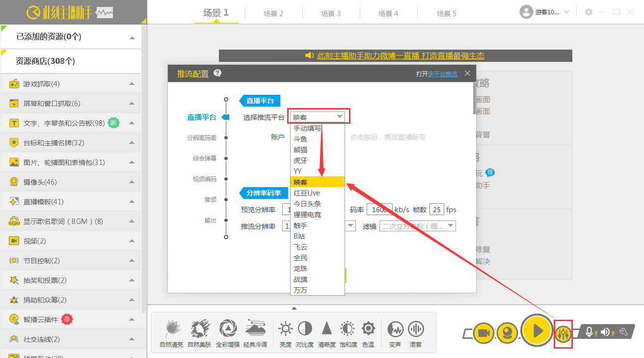Choose B站 from the platform list

point(318,236)
